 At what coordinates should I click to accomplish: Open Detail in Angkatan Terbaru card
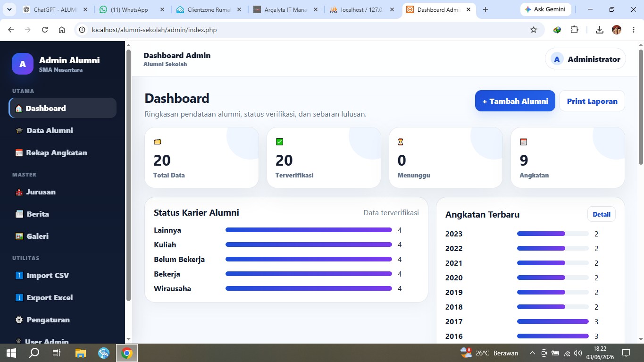[602, 214]
